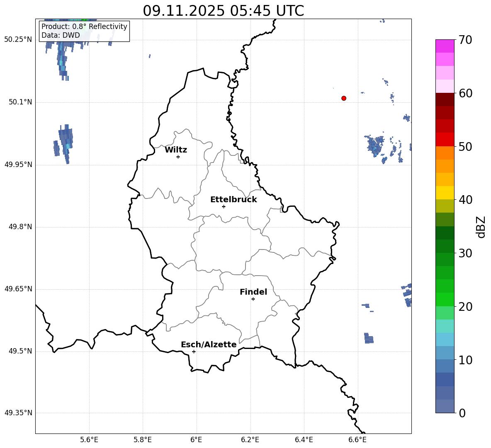Click the magenta top colorbar segment

[x=445, y=46]
